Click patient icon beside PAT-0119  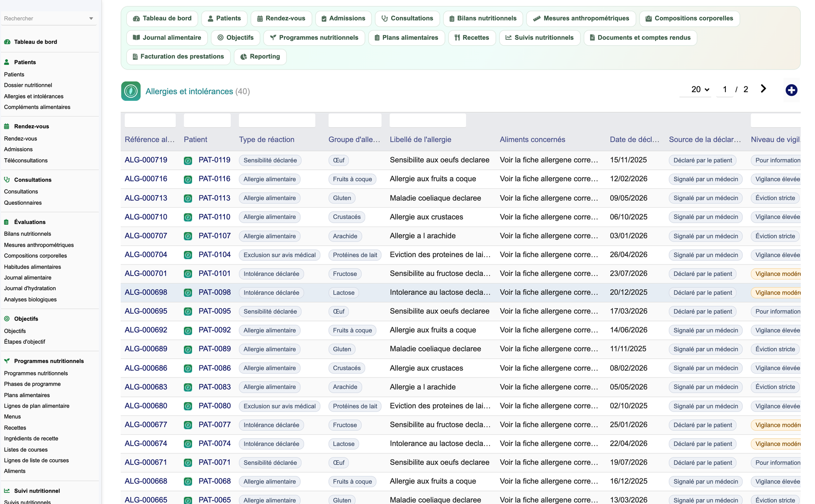coord(188,160)
